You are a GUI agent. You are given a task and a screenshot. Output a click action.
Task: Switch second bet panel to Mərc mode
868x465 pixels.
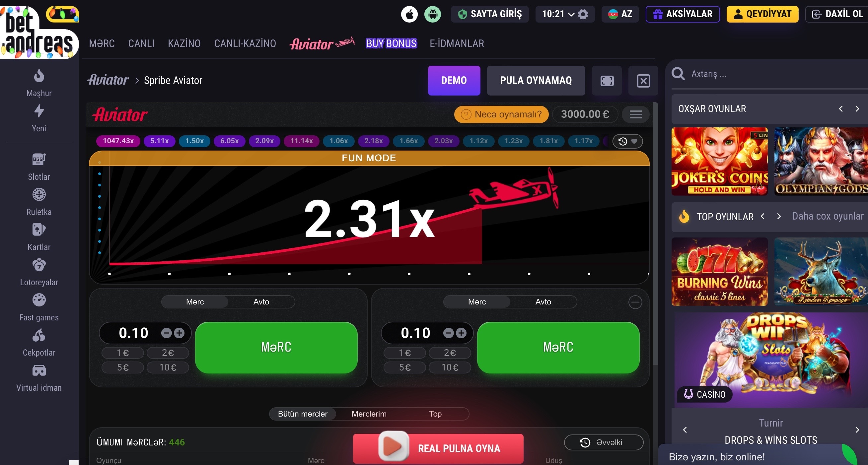(477, 302)
